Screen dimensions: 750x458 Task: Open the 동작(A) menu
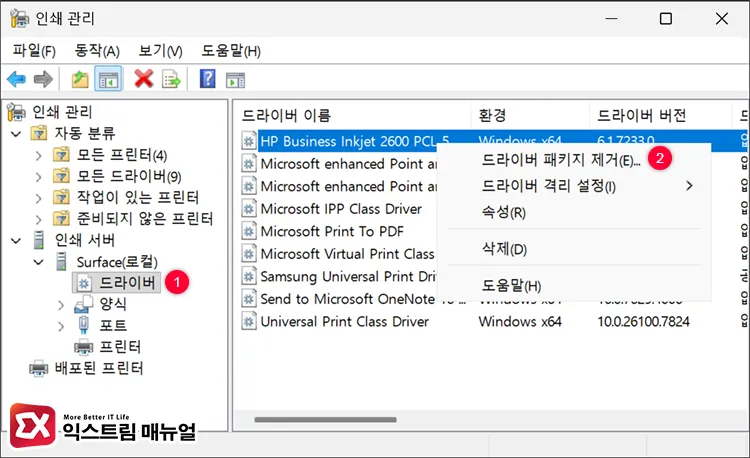point(97,50)
